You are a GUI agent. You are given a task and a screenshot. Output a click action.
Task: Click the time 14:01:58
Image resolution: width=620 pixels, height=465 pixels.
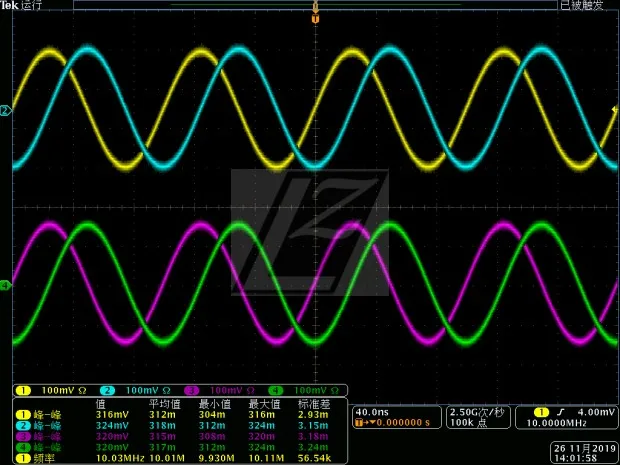point(575,458)
